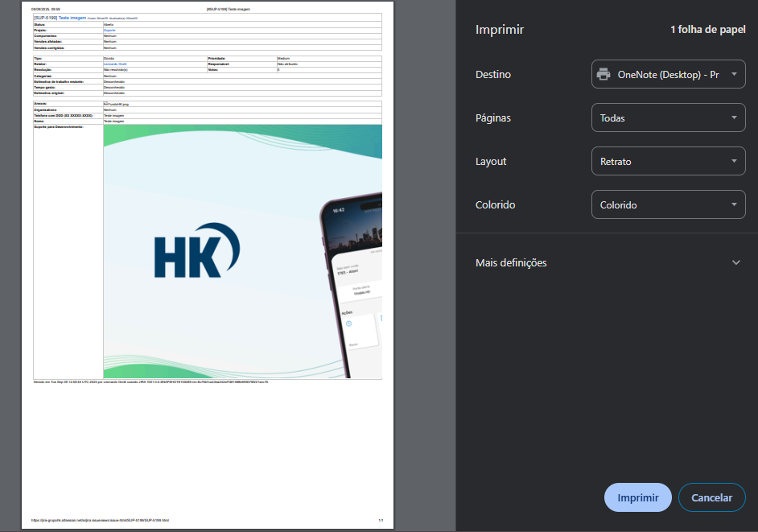Viewport: 758px width, 532px height.
Task: Click the "1/1" page number in footer
Action: point(381,521)
